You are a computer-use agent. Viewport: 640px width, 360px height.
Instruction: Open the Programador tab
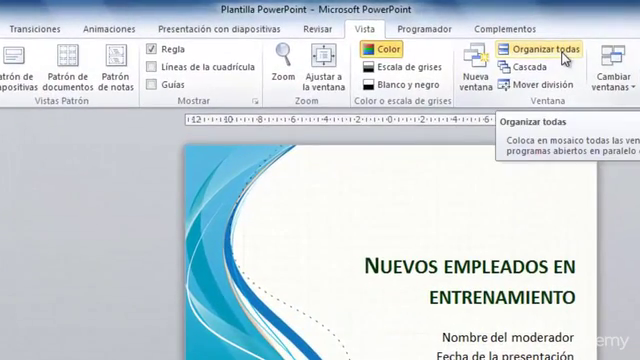point(424,29)
